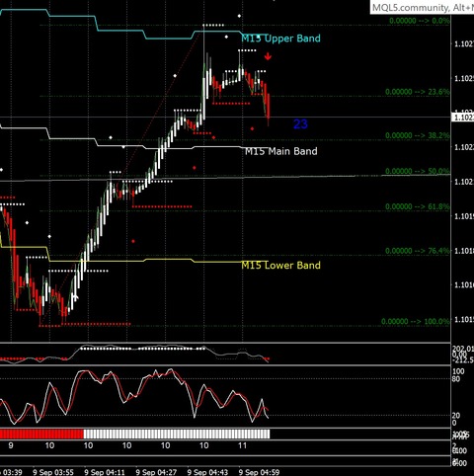
Task: Select the M15 Upper Band label
Action: [280, 39]
